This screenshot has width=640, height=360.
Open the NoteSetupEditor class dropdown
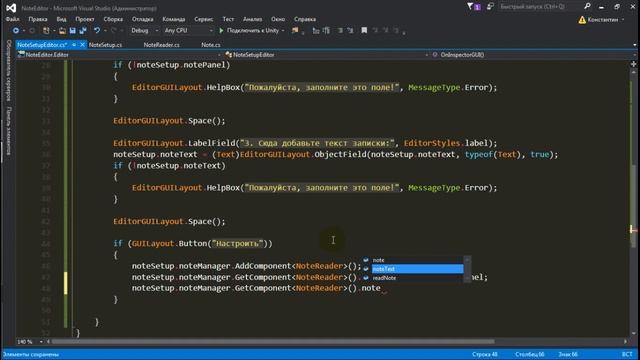[x=327, y=55]
